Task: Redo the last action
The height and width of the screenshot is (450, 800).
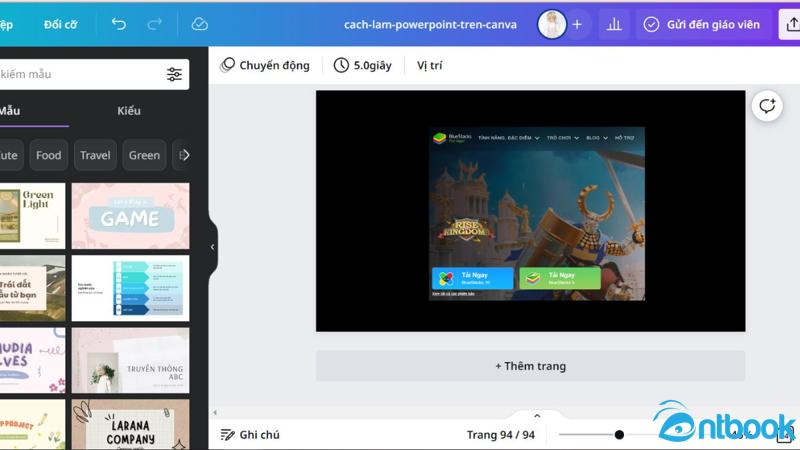Action: [x=155, y=24]
